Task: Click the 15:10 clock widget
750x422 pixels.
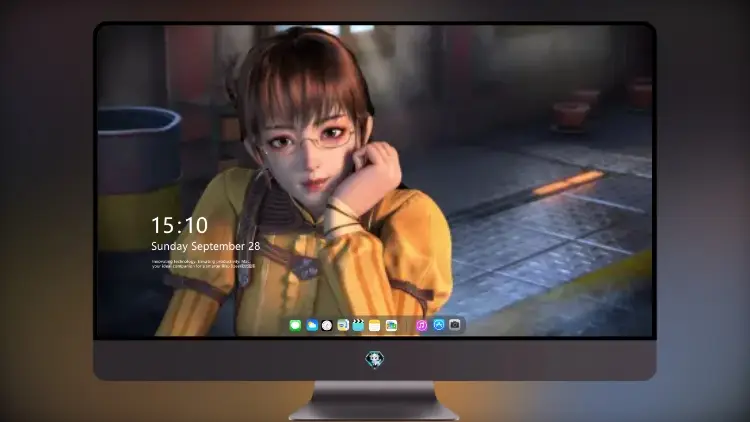Action: tap(179, 225)
